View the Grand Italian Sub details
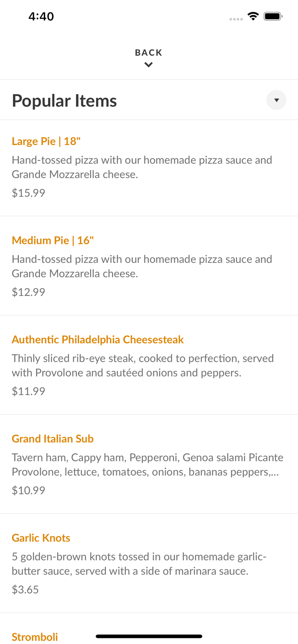Screen dimensions: 298x644 (53, 439)
